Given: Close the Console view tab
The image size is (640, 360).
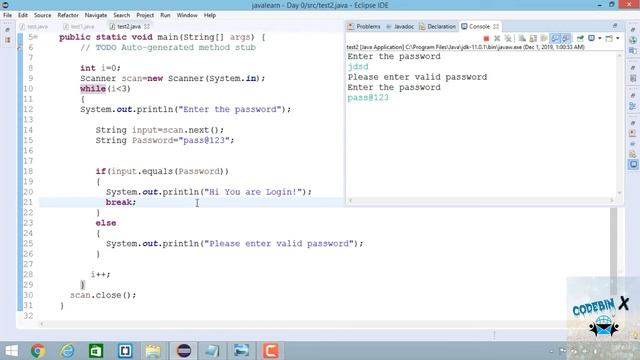Looking at the screenshot, I should 496,26.
